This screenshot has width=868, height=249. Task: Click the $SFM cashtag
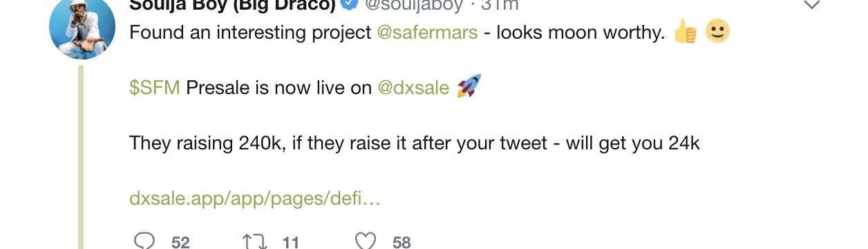tap(155, 88)
